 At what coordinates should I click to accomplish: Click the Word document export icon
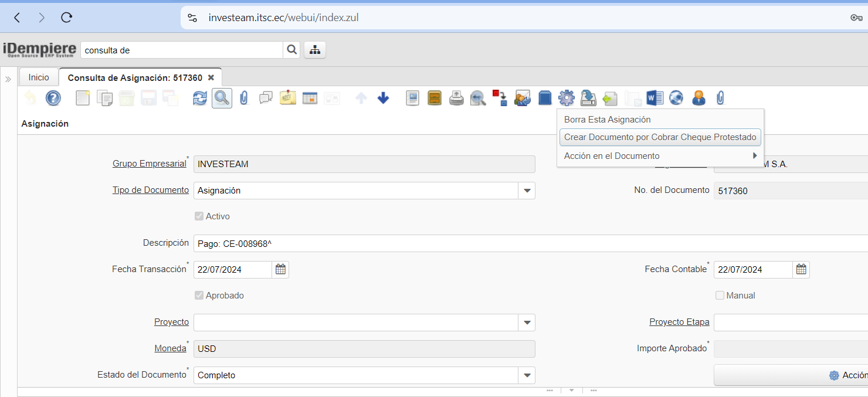click(x=655, y=98)
